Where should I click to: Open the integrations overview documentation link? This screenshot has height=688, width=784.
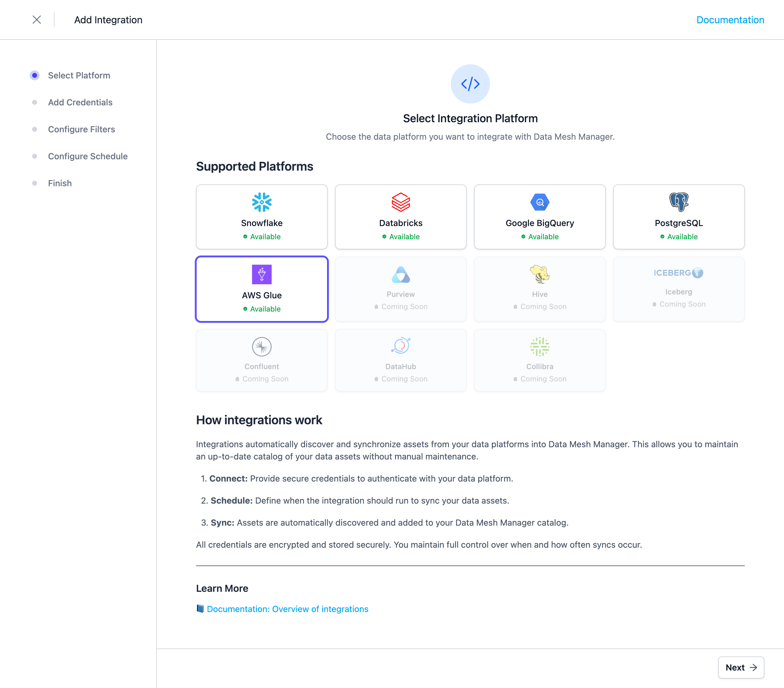coord(287,609)
